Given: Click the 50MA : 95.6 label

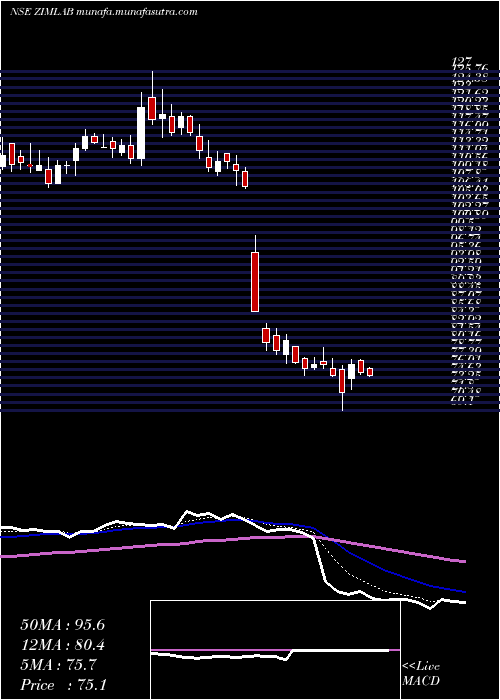Looking at the screenshot, I should click(x=62, y=625).
